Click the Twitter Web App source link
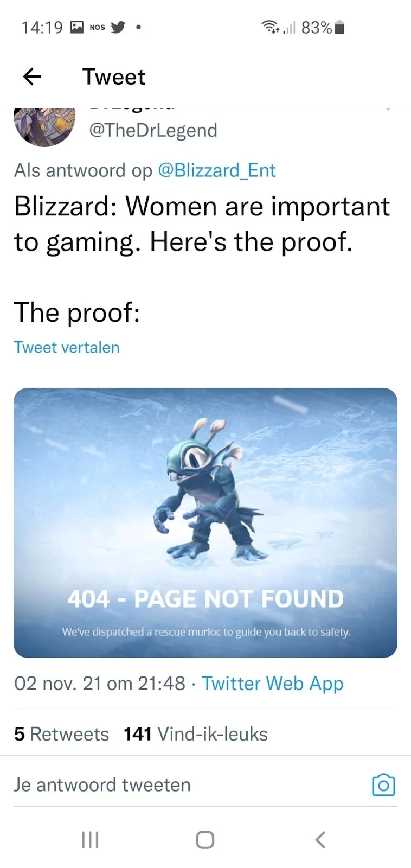This screenshot has height=868, width=411. [x=273, y=684]
